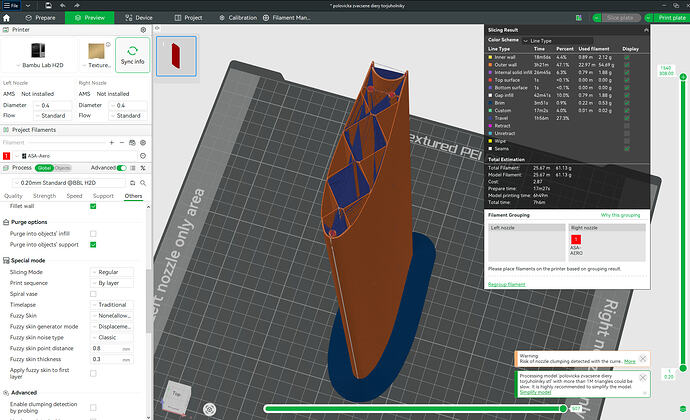The height and width of the screenshot is (420, 690).
Task: Switch to the Prepare tab
Action: pos(40,18)
